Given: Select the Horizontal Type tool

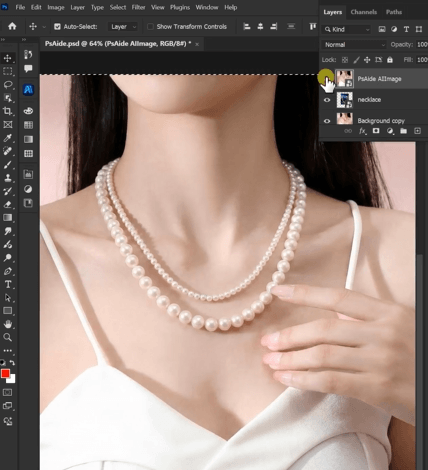Looking at the screenshot, I should pos(7,284).
